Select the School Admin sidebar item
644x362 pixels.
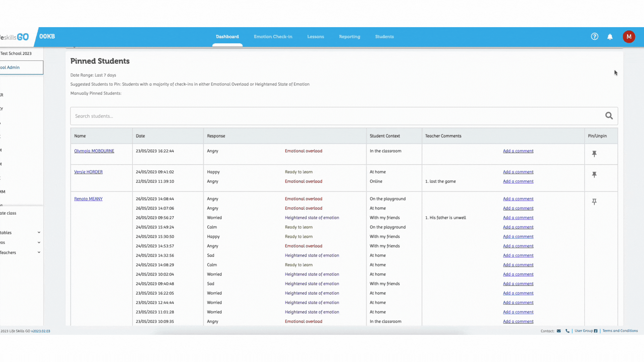click(21, 67)
